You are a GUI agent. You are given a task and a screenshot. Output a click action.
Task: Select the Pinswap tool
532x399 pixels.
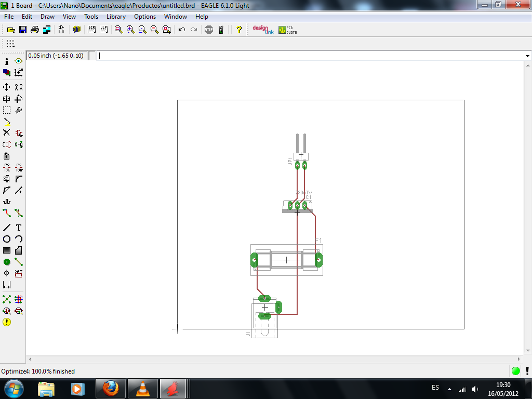point(6,144)
